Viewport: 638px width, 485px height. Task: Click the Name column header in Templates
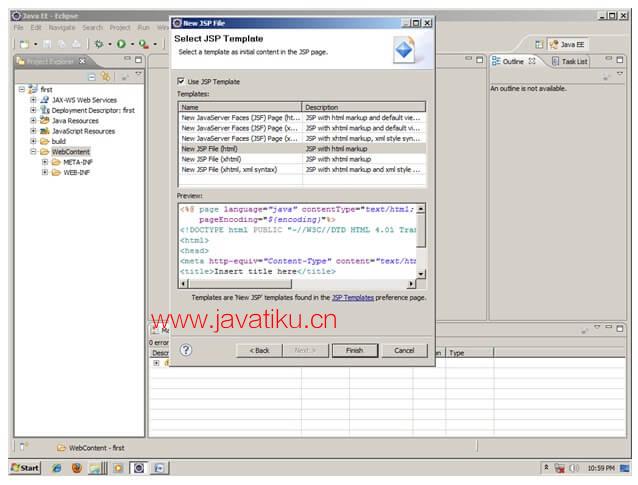[240, 107]
